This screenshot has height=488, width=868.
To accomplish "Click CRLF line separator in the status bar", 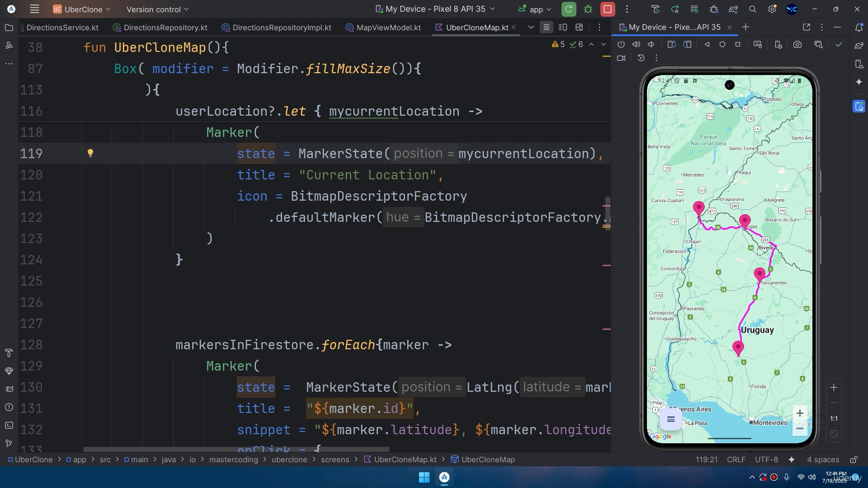I will (736, 460).
